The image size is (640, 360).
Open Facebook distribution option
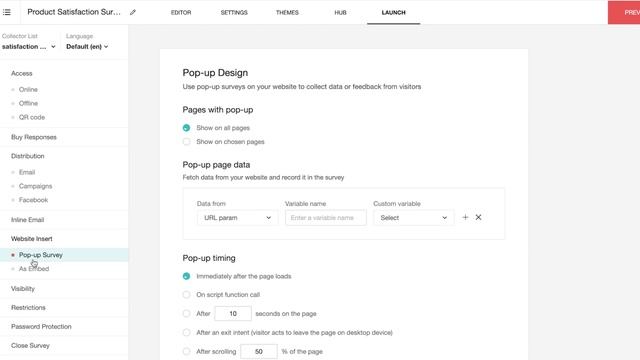[33, 200]
